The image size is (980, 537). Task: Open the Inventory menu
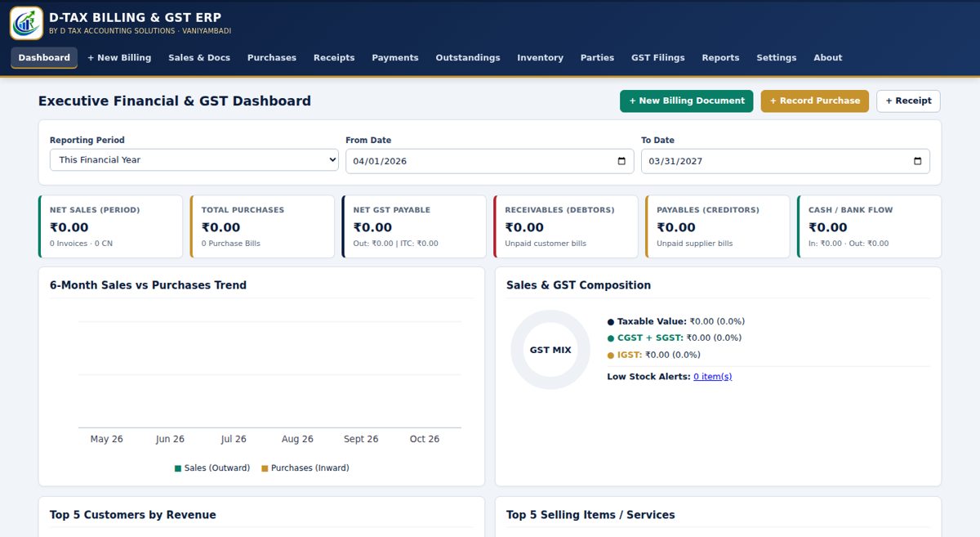click(x=540, y=58)
